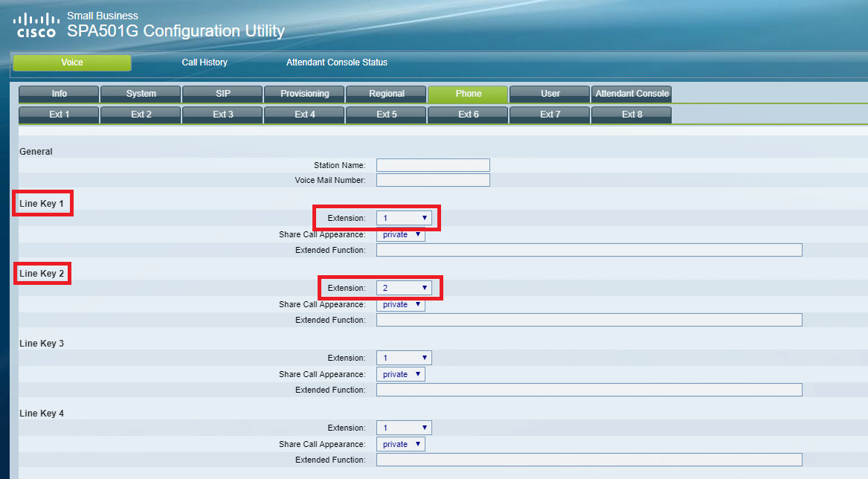Open the SIP tab
The image size is (868, 479).
click(x=222, y=94)
